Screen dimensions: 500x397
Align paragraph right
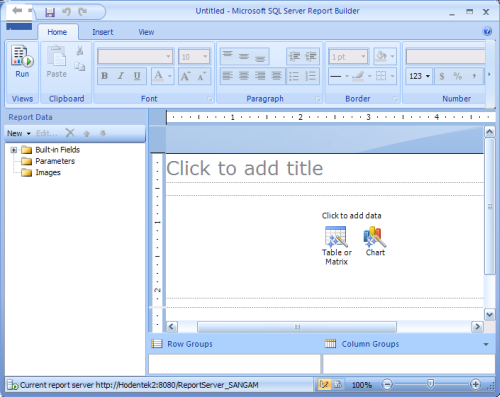tap(260, 76)
